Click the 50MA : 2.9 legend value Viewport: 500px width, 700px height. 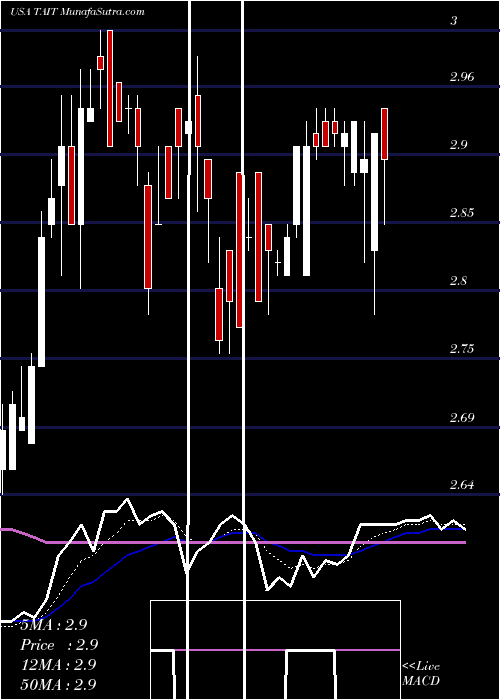pos(58,684)
